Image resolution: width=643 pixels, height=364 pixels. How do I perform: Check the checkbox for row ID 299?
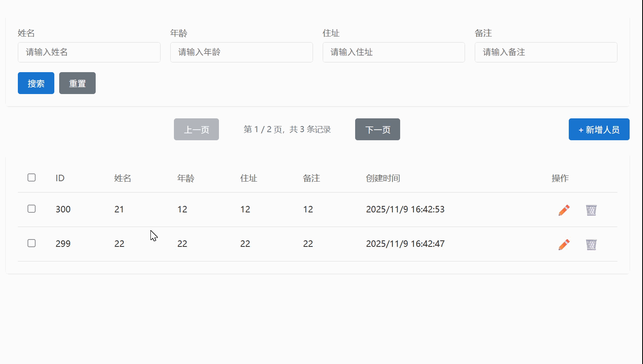(x=32, y=243)
